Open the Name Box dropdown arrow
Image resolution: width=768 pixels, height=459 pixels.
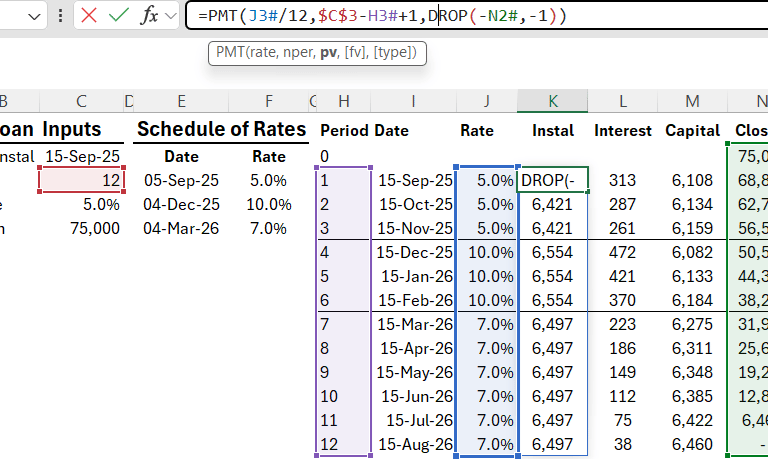click(34, 17)
